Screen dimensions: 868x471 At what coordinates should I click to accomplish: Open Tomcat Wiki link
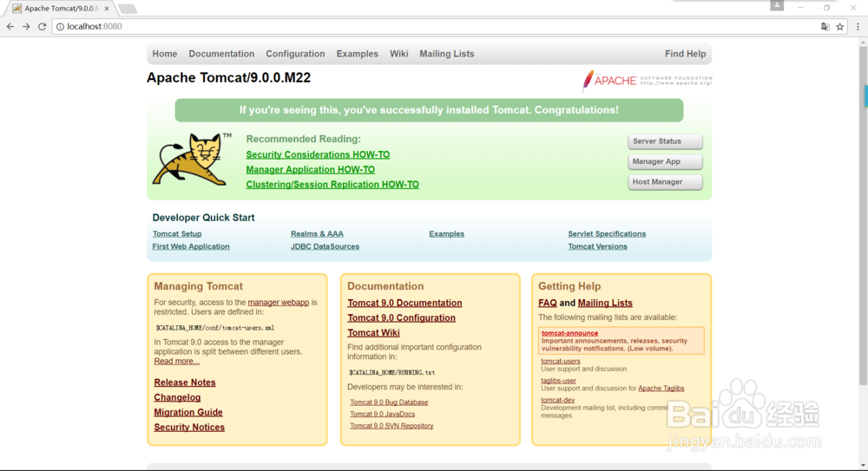373,332
